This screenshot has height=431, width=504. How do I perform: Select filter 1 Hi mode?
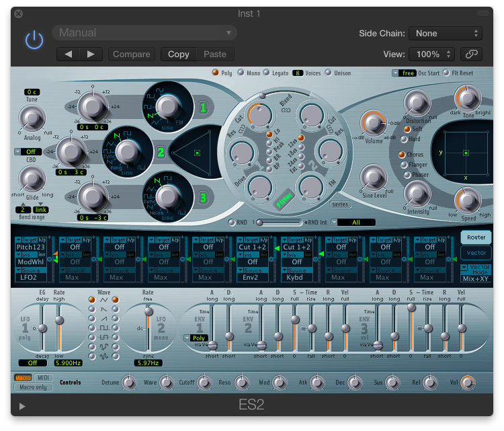(x=269, y=143)
